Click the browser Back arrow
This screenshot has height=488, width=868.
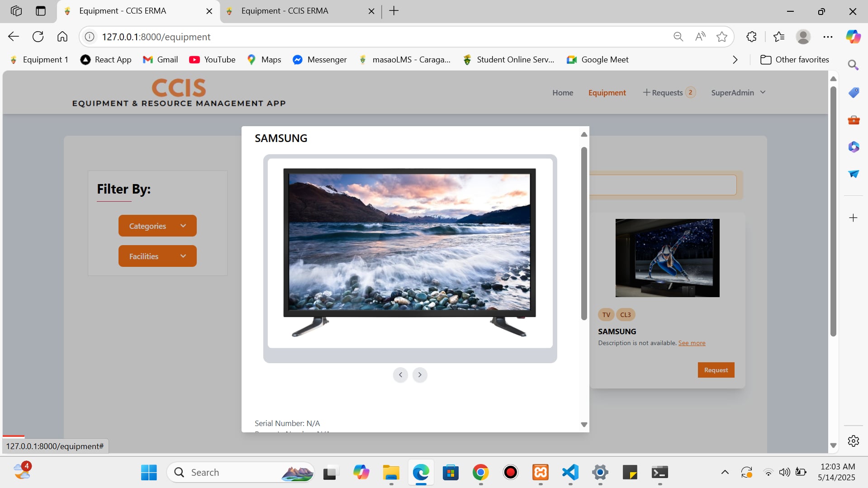click(x=14, y=37)
